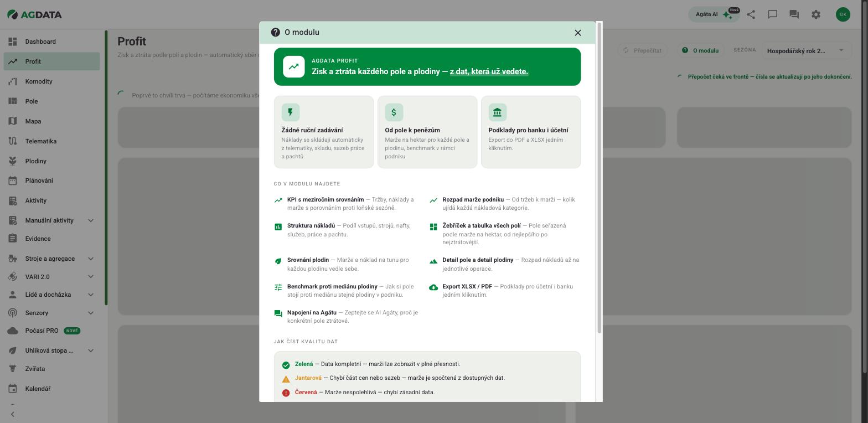Image resolution: width=868 pixels, height=423 pixels.
Task: Click the share icon in the header
Action: pyautogui.click(x=751, y=14)
